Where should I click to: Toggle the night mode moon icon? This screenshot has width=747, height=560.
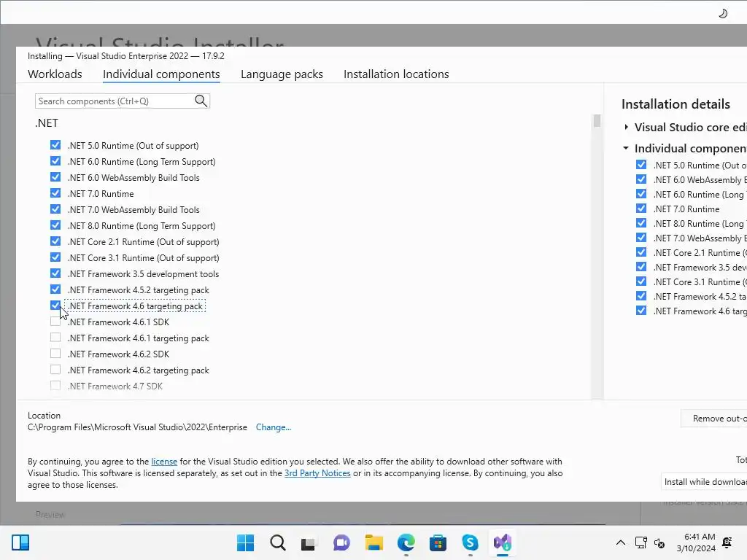pos(723,13)
